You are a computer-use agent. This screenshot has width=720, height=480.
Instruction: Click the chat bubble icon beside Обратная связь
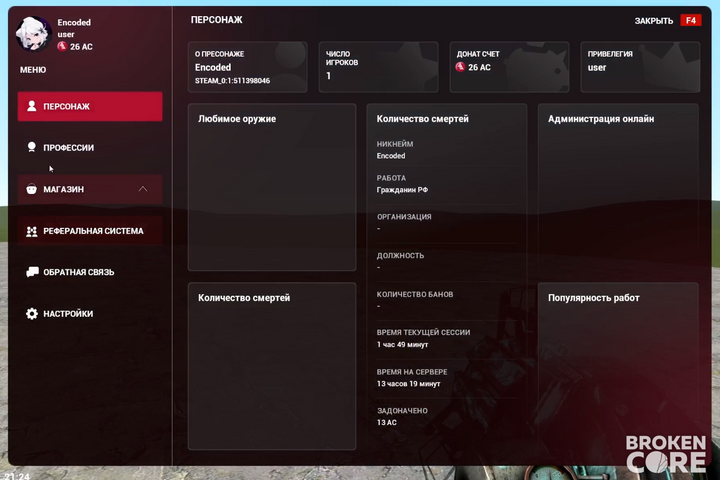pyautogui.click(x=32, y=272)
